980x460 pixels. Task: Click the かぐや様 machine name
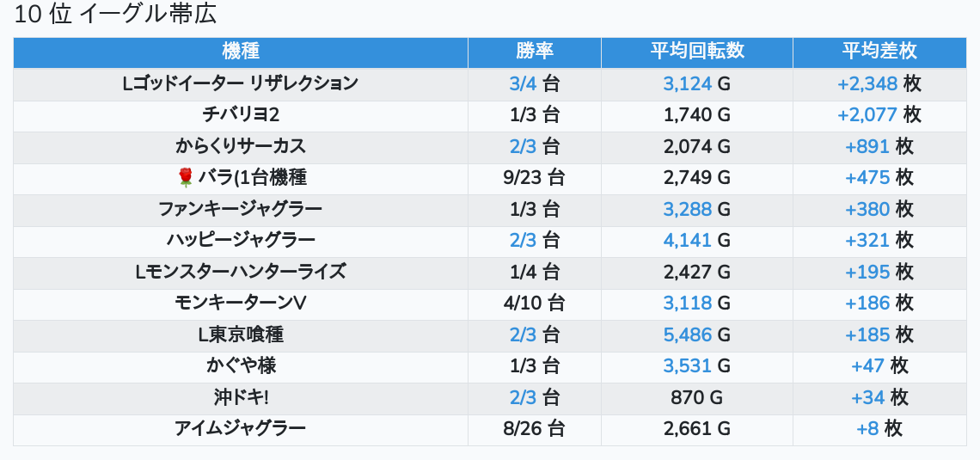click(241, 365)
